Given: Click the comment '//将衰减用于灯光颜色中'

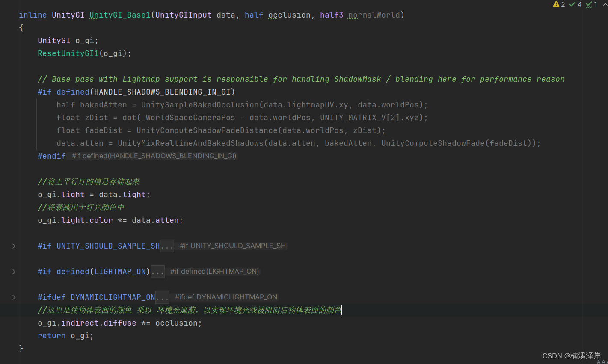Looking at the screenshot, I should [81, 207].
